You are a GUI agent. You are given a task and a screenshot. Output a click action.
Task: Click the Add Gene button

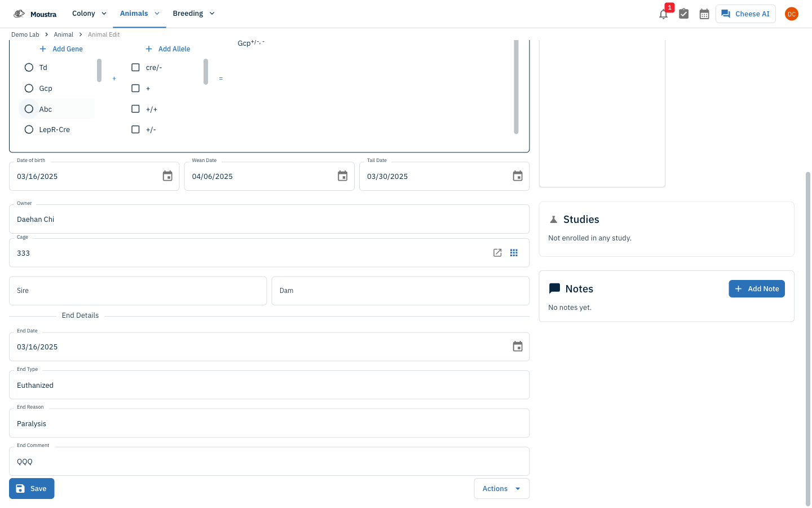[61, 49]
